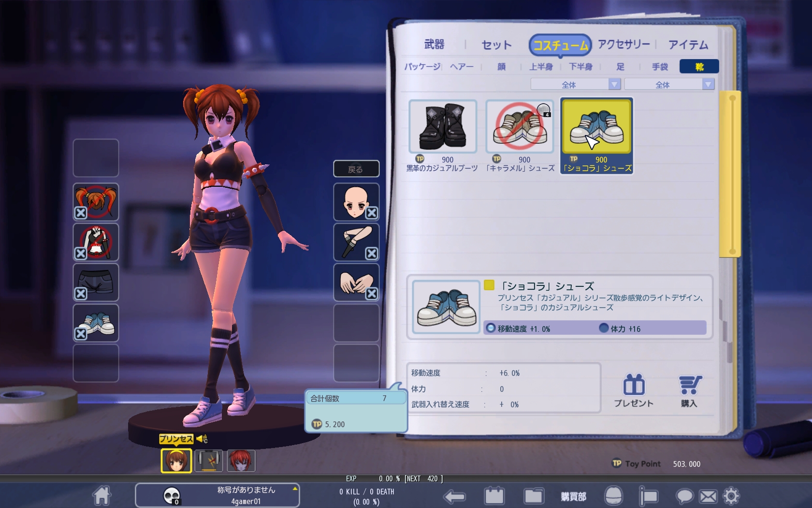Select the 黒革のカジュアルブーツ item thumbnail
This screenshot has height=508, width=812.
click(443, 127)
